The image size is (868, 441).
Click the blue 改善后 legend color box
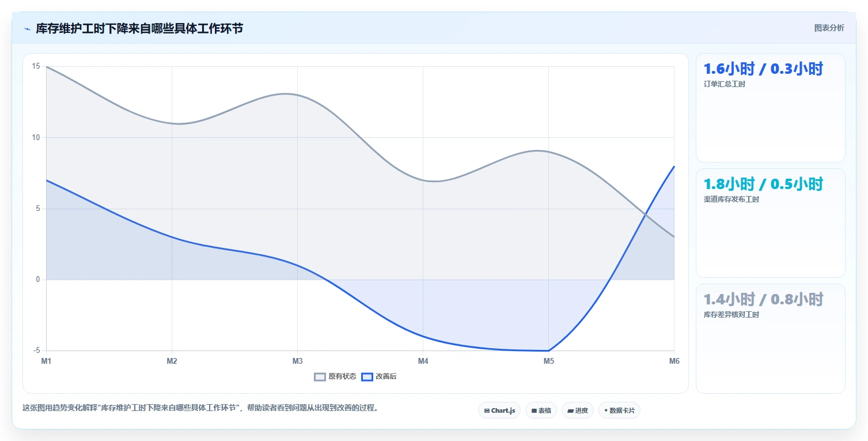(x=367, y=376)
